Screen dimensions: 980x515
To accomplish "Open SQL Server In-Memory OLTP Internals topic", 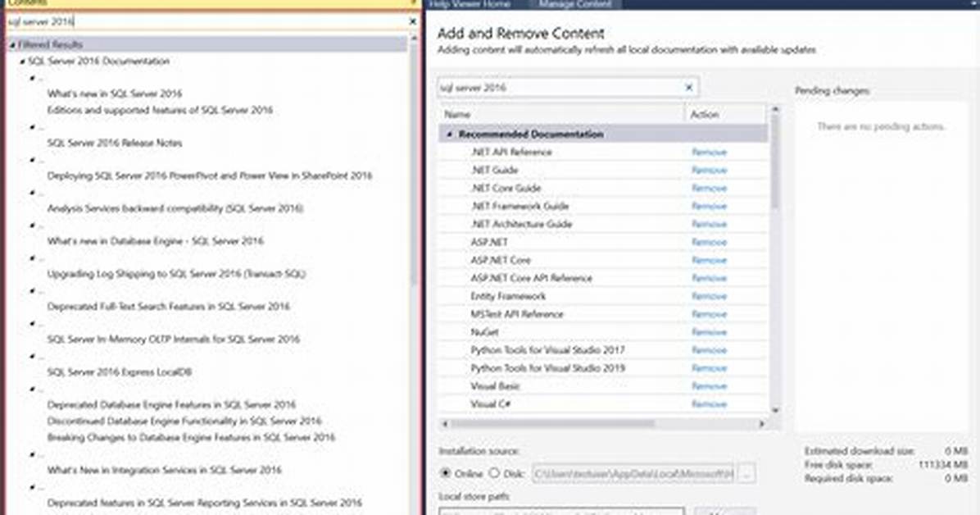I will [x=173, y=340].
